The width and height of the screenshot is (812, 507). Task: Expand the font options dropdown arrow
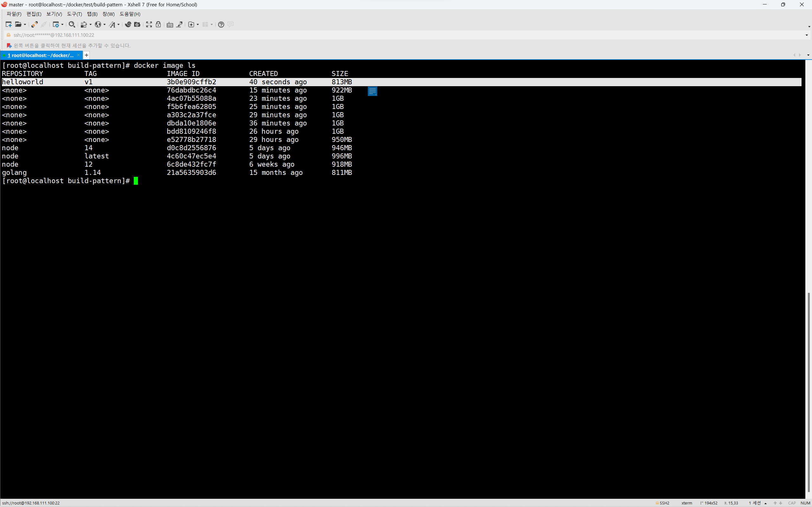(x=119, y=24)
